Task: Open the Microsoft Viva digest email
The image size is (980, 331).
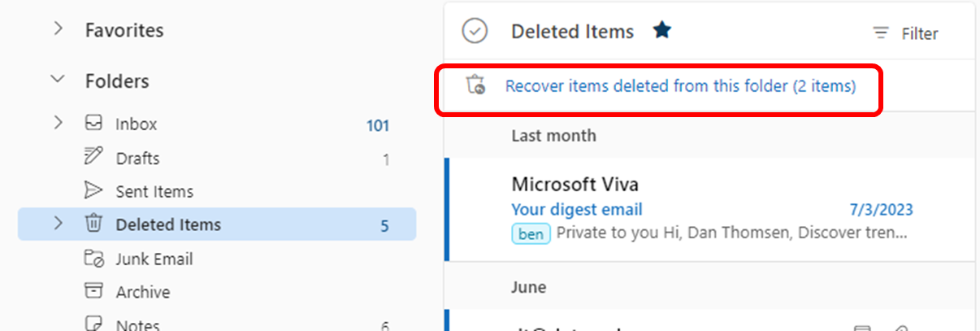Action: (x=711, y=209)
